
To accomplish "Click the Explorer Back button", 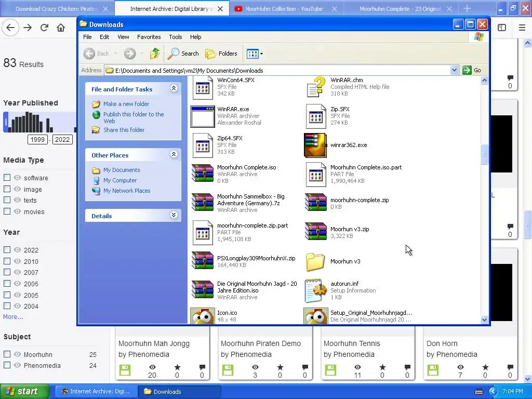I will coord(97,54).
